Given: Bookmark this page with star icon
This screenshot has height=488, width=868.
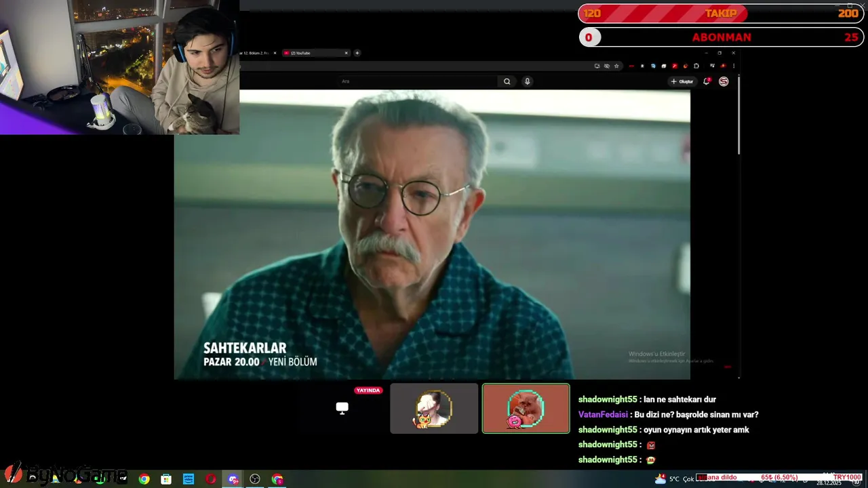Looking at the screenshot, I should click(616, 66).
